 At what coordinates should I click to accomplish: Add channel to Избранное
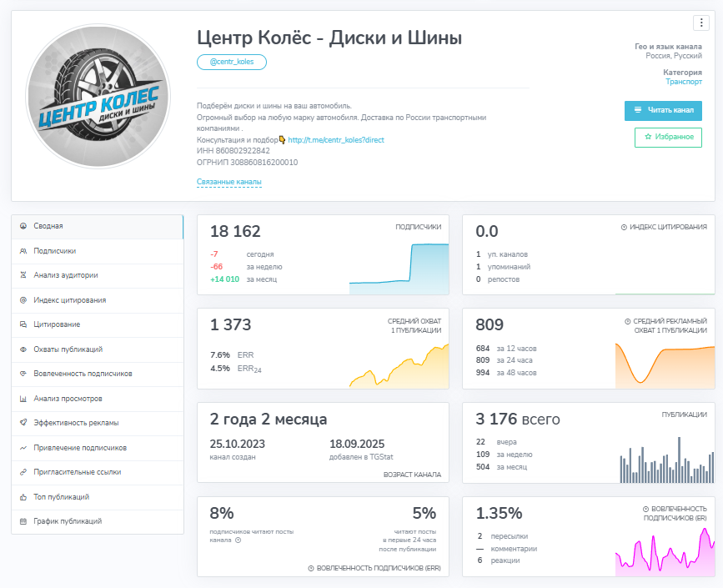(x=668, y=138)
